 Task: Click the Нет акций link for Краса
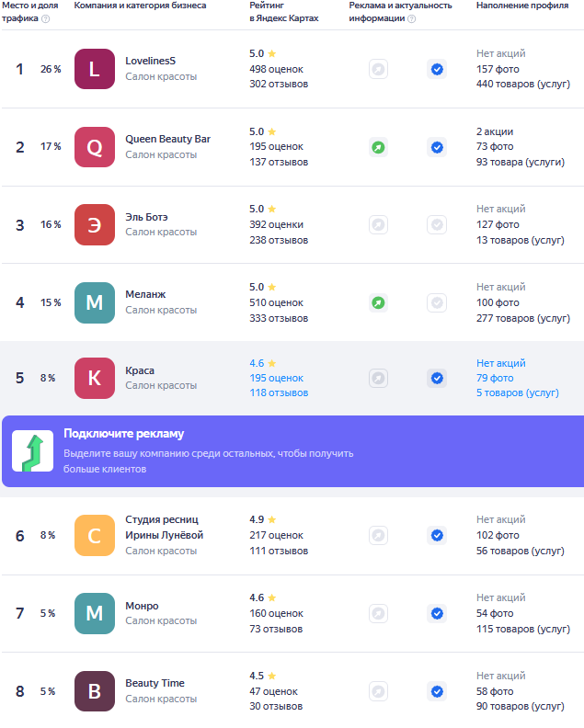click(501, 363)
